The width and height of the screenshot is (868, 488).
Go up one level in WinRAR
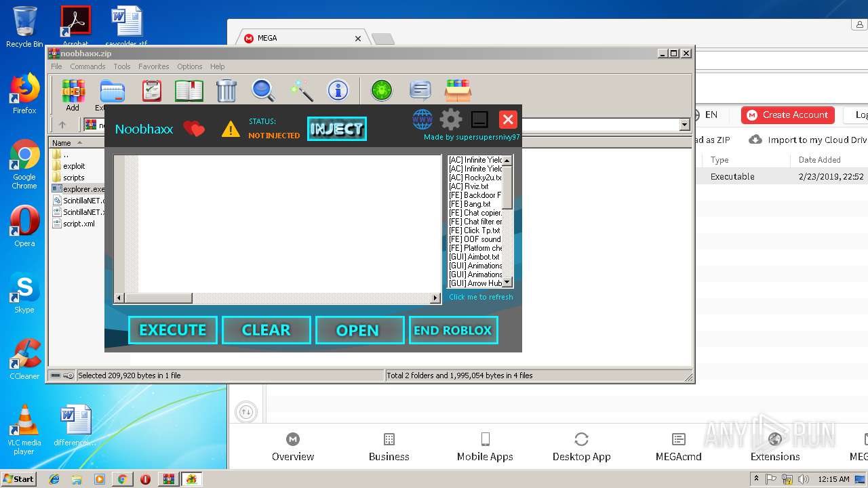click(x=62, y=125)
